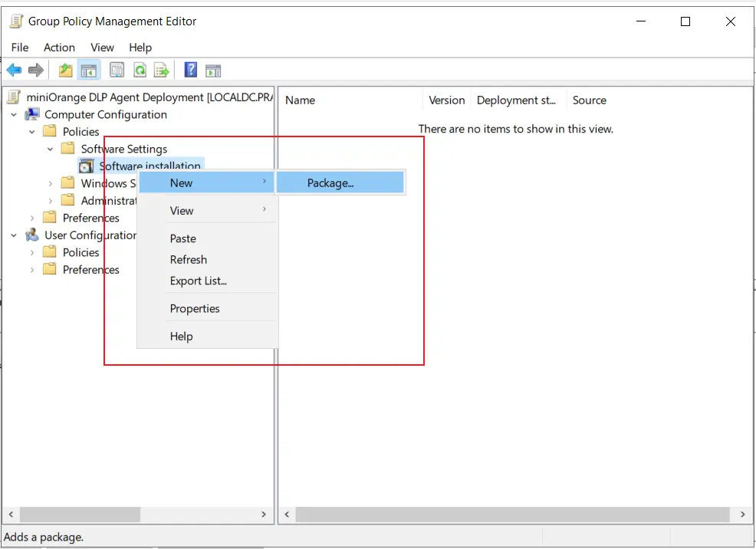Click the Forward navigation arrow
Screen dimensions: 756x549
pyautogui.click(x=35, y=70)
